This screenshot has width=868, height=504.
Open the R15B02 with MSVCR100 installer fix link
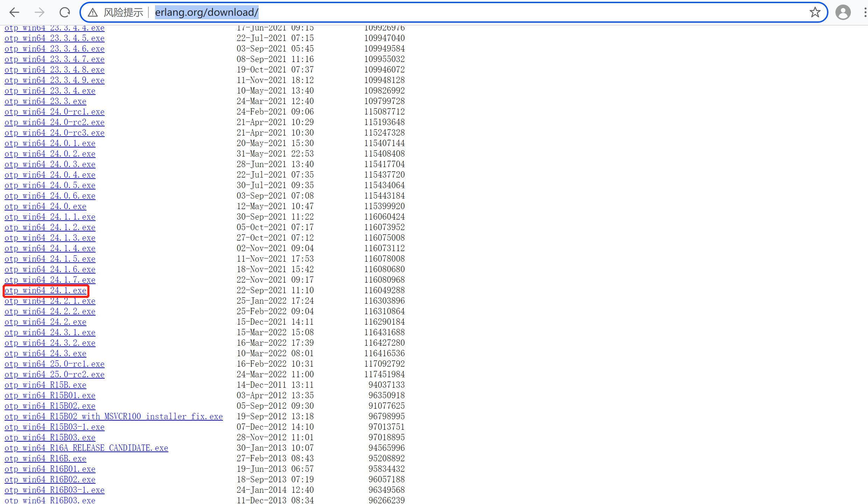(x=114, y=416)
